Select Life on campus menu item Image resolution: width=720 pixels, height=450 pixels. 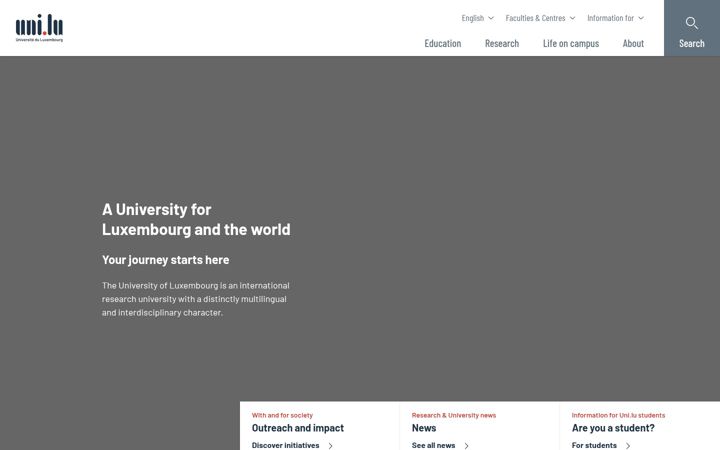[x=571, y=43]
